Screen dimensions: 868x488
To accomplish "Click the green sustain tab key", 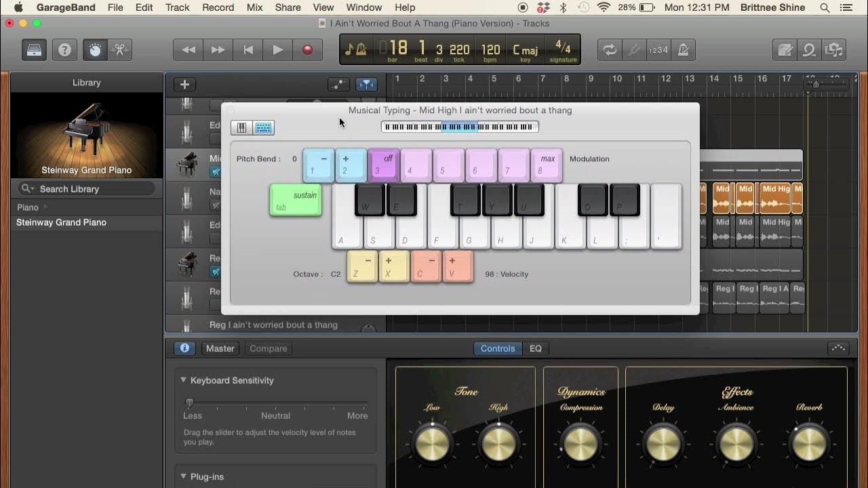I will 296,200.
